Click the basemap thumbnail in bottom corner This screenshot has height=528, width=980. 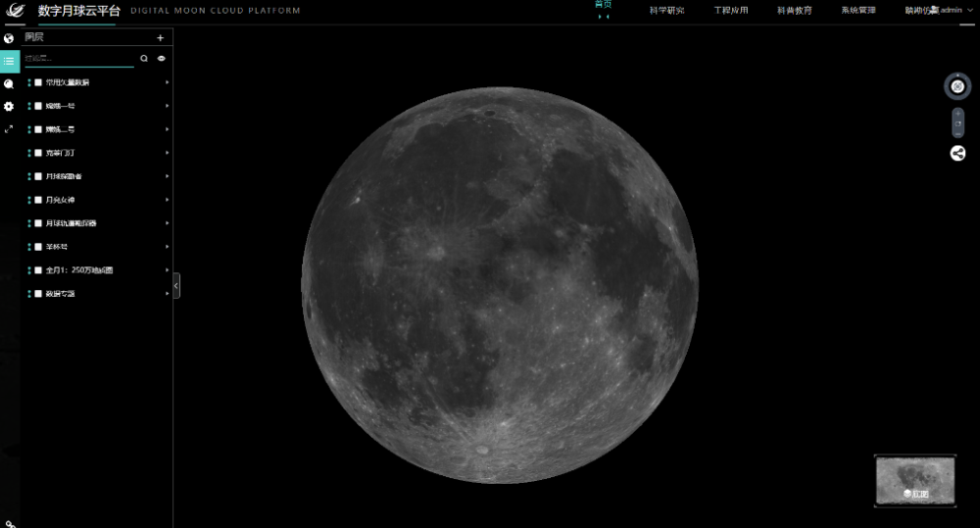coord(914,481)
